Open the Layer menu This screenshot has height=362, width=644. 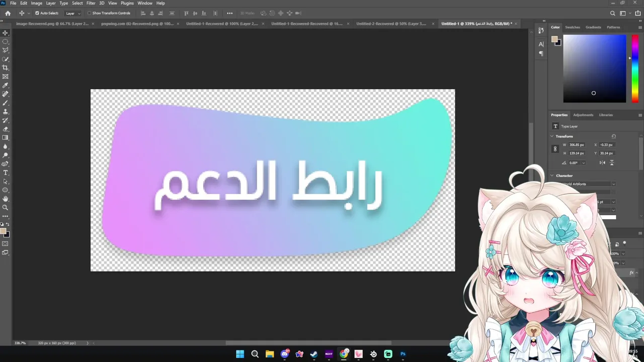pyautogui.click(x=51, y=3)
